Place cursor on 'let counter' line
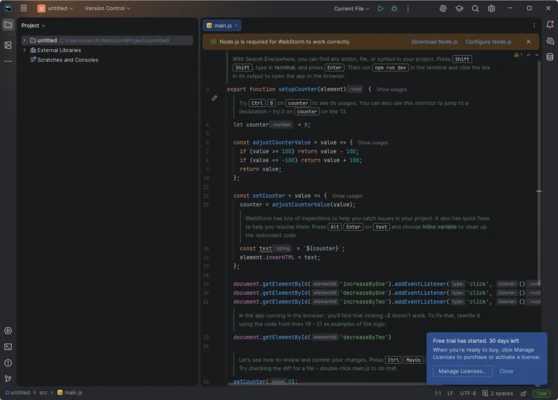The width and height of the screenshot is (558, 400). pos(272,125)
